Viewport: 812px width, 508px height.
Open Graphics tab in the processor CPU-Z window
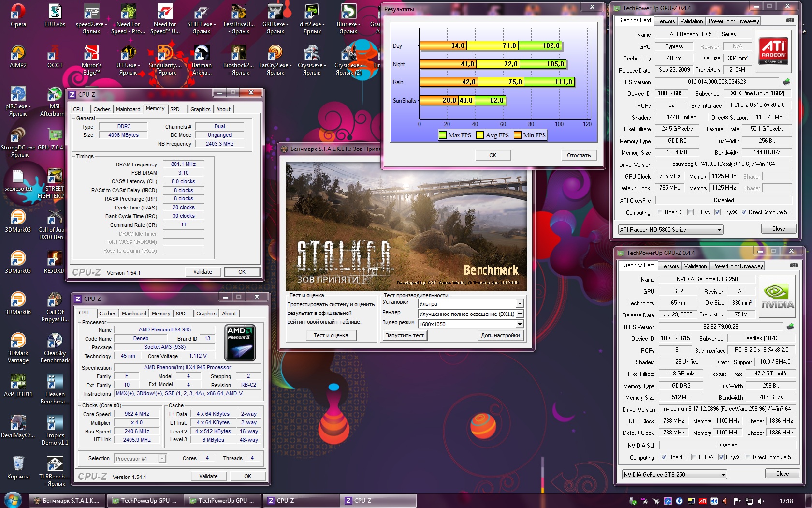pos(206,314)
